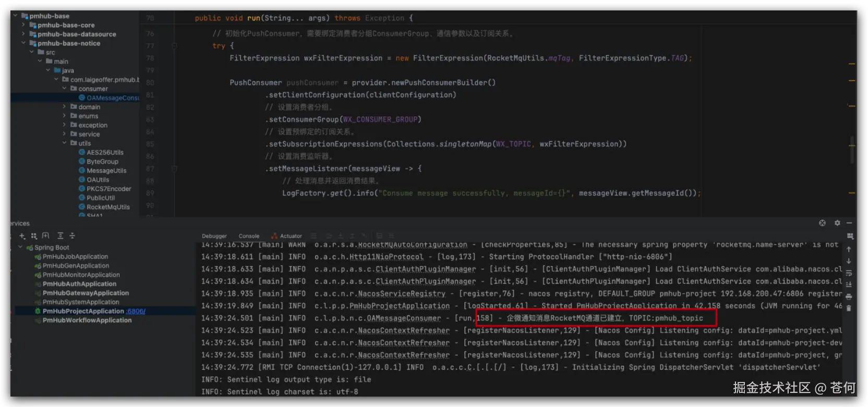Open RocketMQAutoConfiguration link in log
Image resolution: width=868 pixels, height=407 pixels.
pyautogui.click(x=412, y=244)
